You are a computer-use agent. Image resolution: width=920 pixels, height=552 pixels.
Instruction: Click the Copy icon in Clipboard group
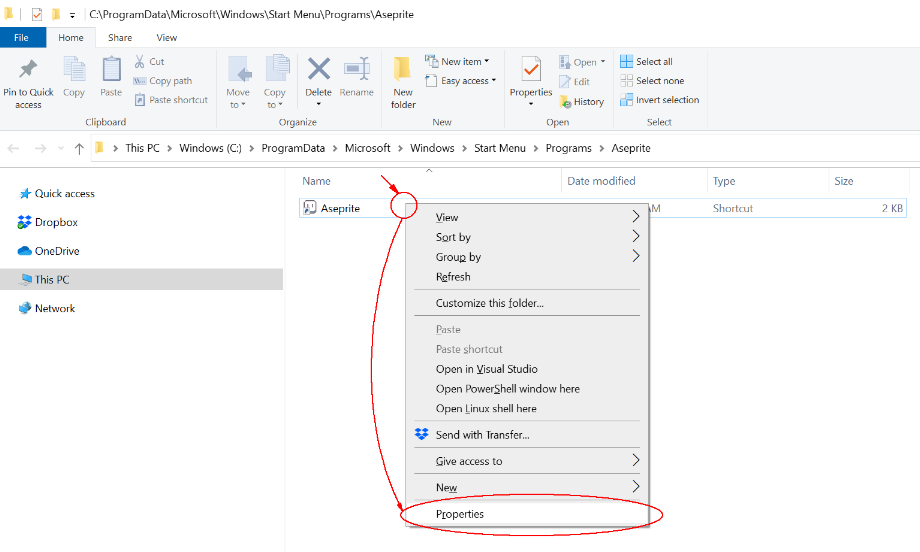pyautogui.click(x=74, y=70)
